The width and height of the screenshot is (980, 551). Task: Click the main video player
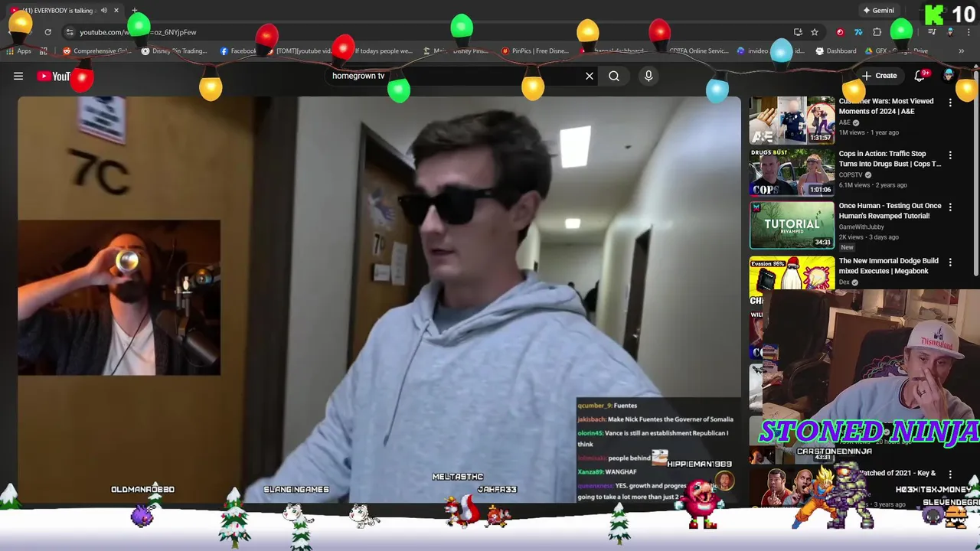click(x=379, y=299)
